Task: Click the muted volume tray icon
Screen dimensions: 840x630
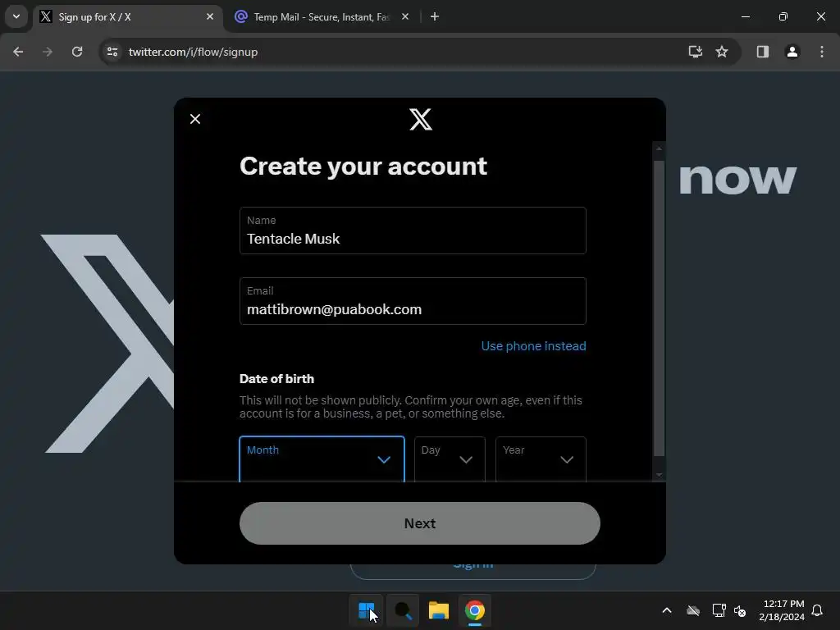Action: point(741,610)
